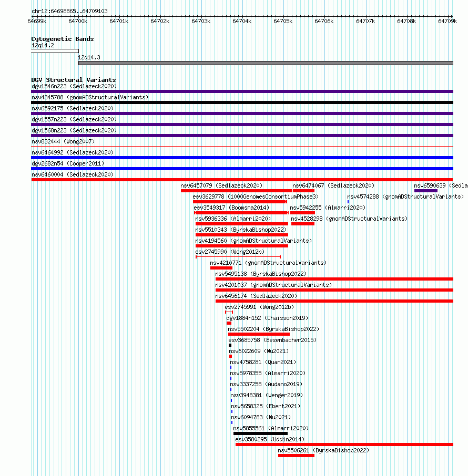The image size is (468, 476).
Task: Click nsv4574288 gnomAD variant label
Action: coord(405,196)
